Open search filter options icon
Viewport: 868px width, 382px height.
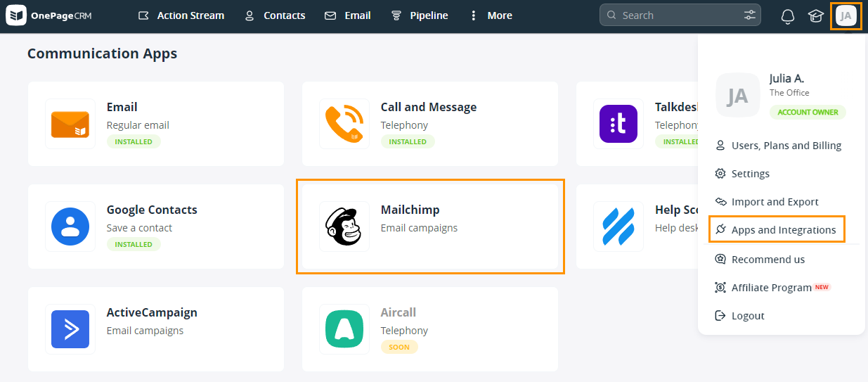click(751, 15)
